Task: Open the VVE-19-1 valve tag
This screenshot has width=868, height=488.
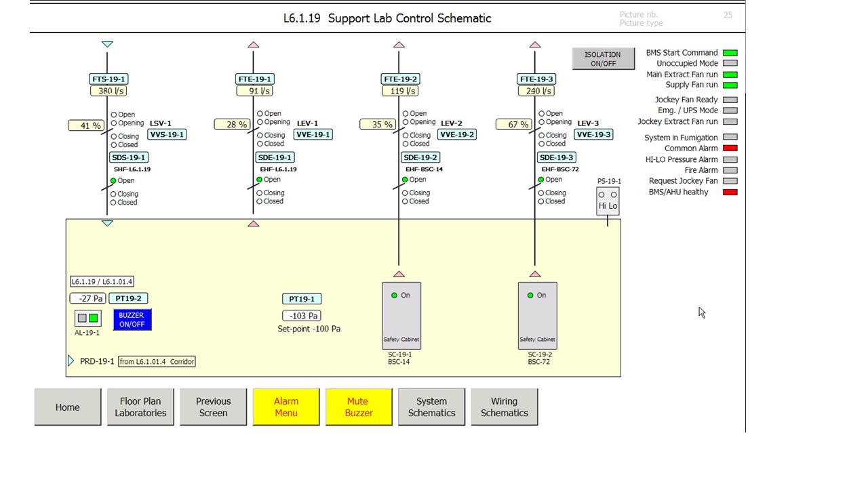Action: pyautogui.click(x=313, y=134)
